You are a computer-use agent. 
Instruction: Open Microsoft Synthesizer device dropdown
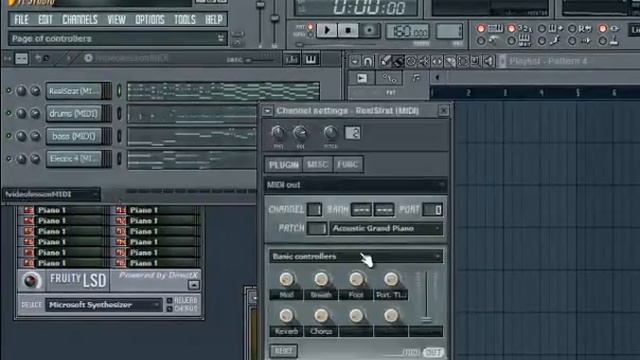104,305
